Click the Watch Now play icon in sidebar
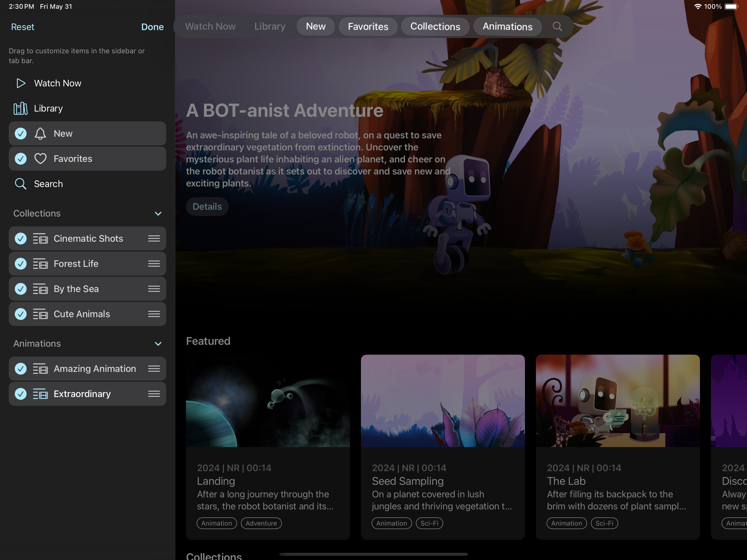This screenshot has height=560, width=747. tap(21, 83)
